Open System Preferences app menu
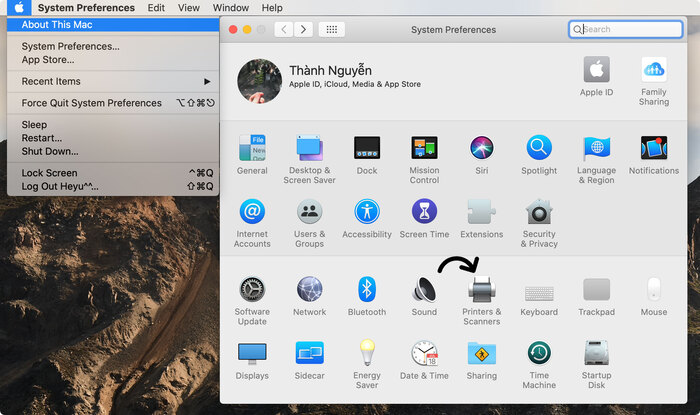The image size is (700, 415). pos(86,8)
